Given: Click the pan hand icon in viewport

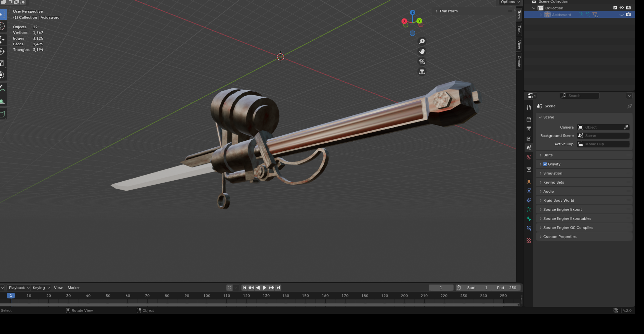Looking at the screenshot, I should (422, 51).
